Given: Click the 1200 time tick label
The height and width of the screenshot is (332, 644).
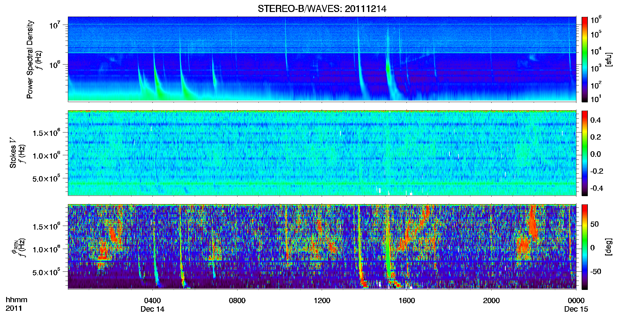Looking at the screenshot, I should tap(322, 300).
